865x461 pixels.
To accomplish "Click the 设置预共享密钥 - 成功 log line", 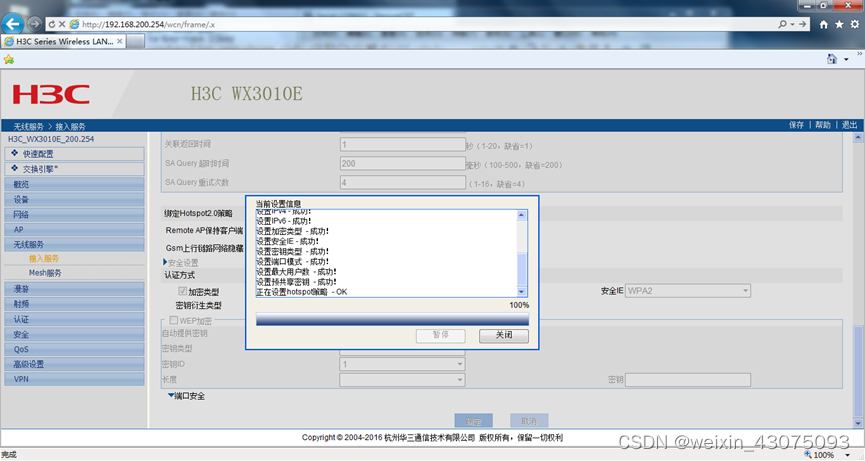I will pos(296,282).
